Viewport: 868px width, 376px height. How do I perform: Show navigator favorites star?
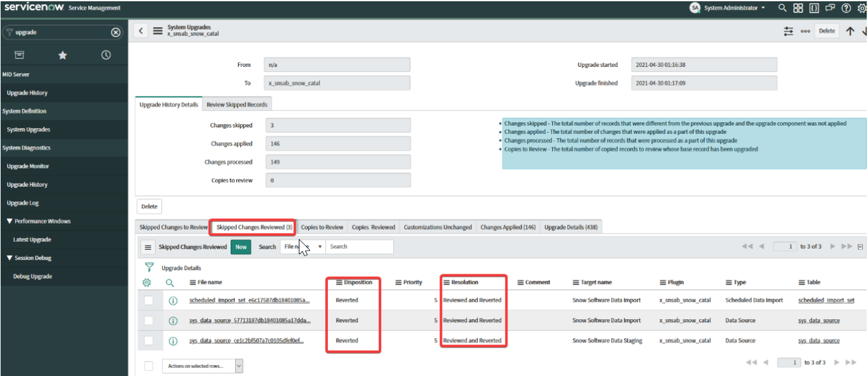pyautogui.click(x=63, y=55)
